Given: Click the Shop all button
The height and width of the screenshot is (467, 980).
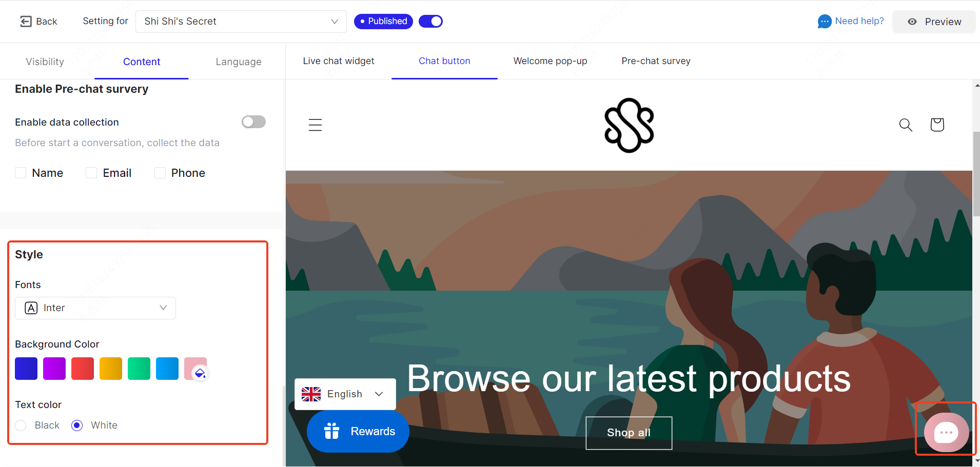Looking at the screenshot, I should [629, 433].
